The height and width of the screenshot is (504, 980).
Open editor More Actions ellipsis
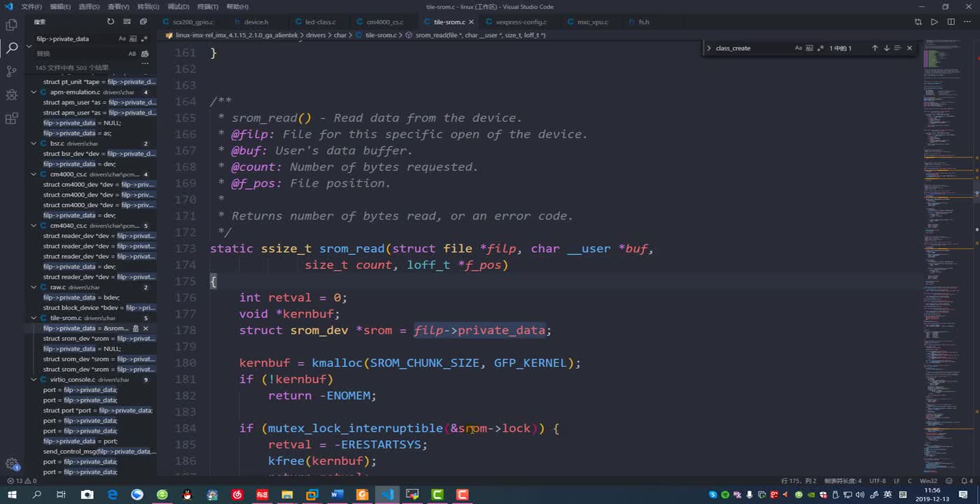[967, 22]
